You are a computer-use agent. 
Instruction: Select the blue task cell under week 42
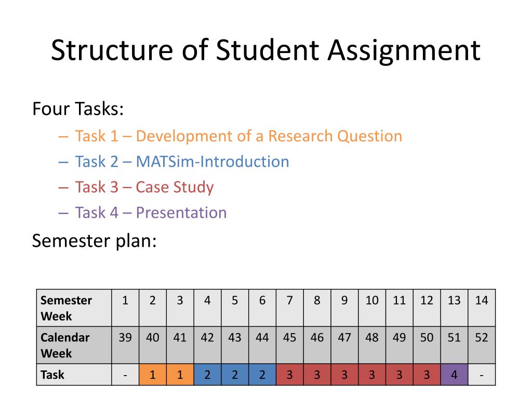point(207,375)
